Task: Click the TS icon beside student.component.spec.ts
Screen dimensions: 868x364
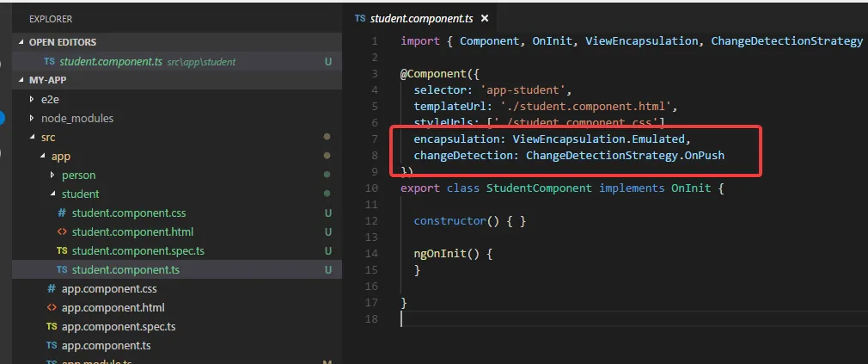Action: (62, 251)
